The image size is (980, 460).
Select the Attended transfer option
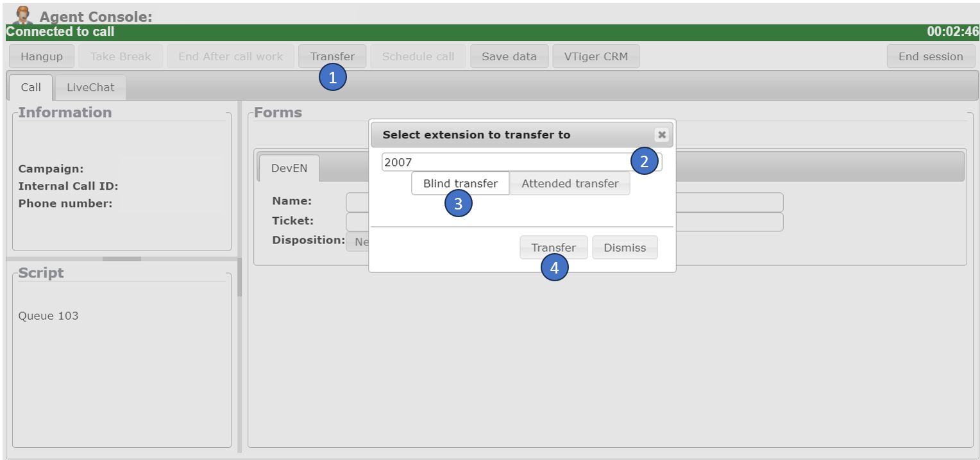[570, 183]
